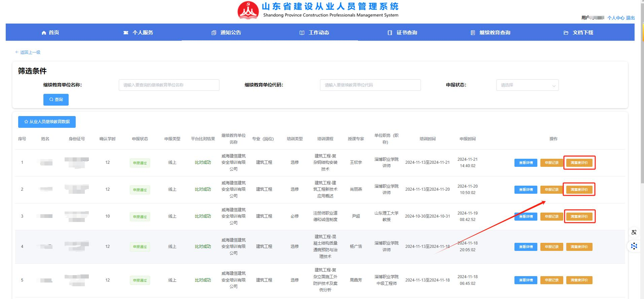Click 山东理工大学教授 cell

coord(386,216)
